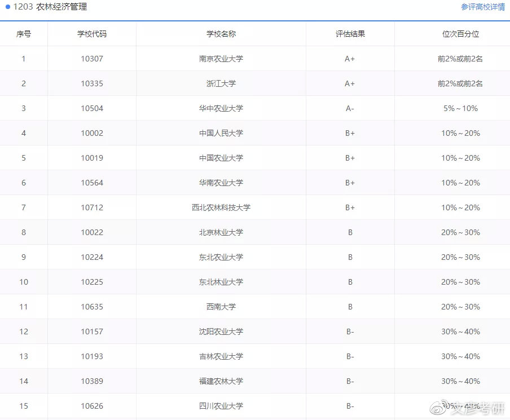Click school code 10635
The height and width of the screenshot is (420, 510).
92,307
